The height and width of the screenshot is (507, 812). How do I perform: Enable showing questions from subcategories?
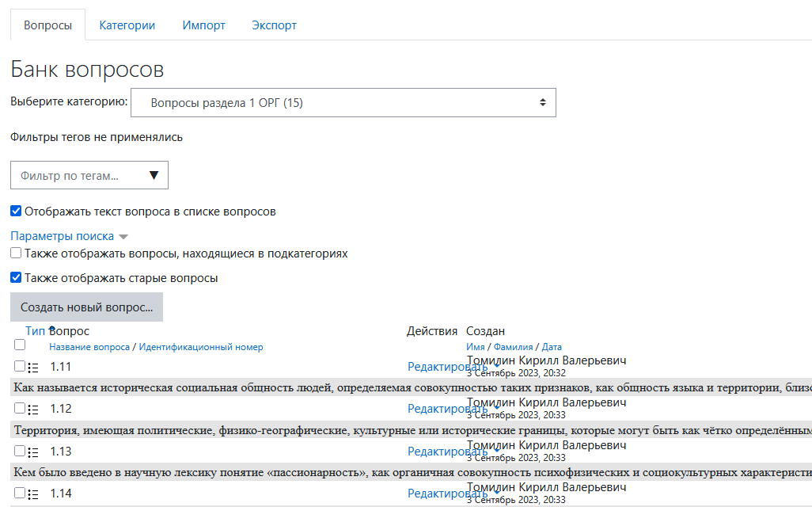point(16,253)
